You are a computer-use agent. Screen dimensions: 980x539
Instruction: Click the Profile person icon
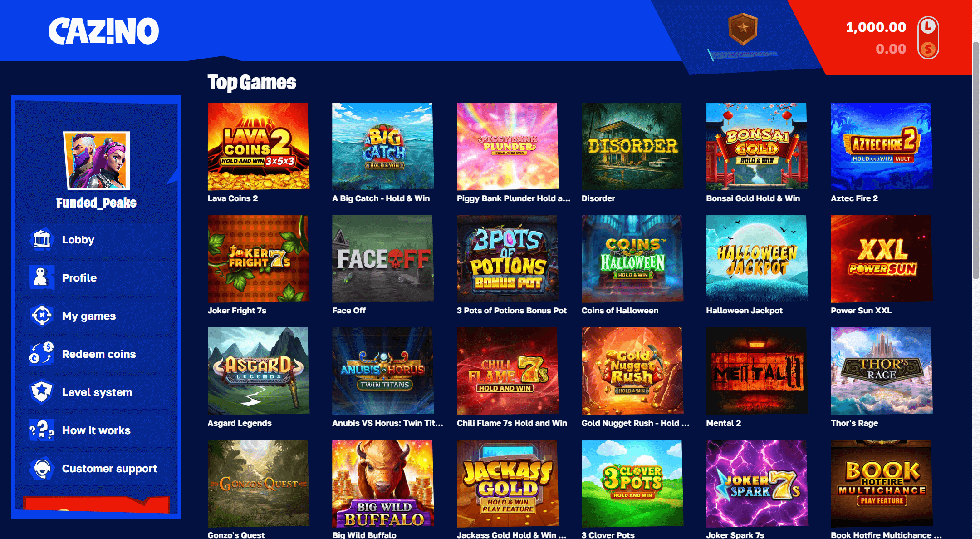[42, 277]
